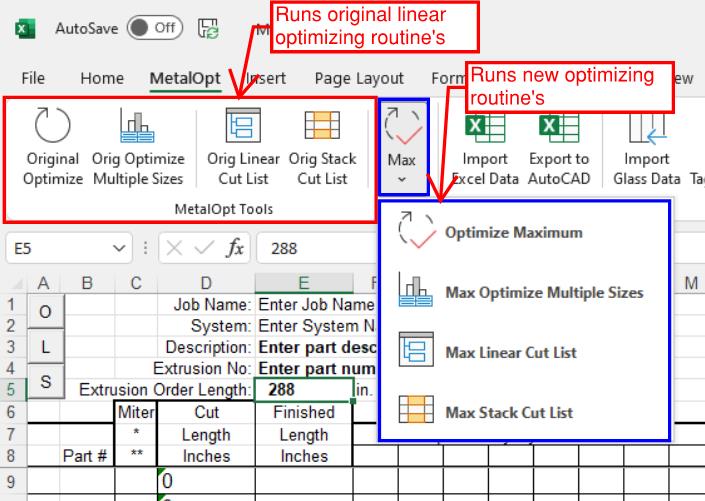Expand the Max dropdown arrow

click(x=402, y=179)
